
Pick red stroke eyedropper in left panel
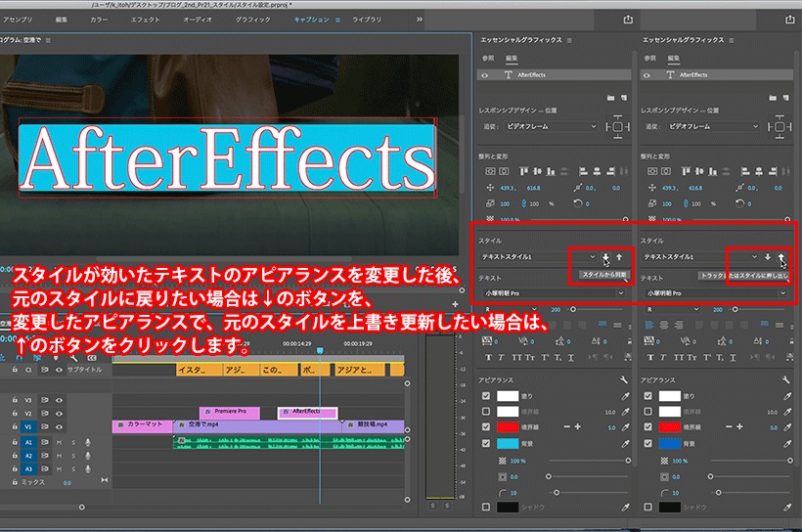[x=625, y=427]
